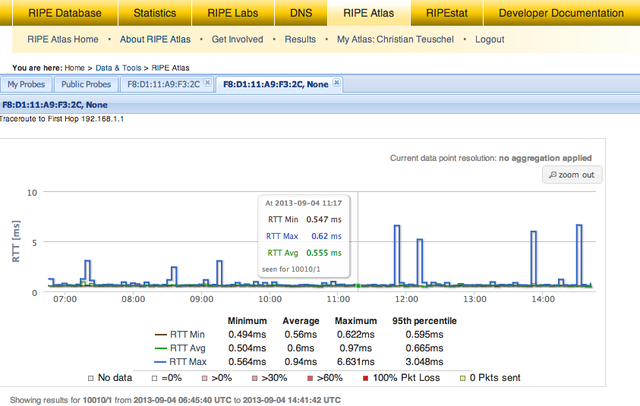Image resolution: width=640 pixels, height=406 pixels.
Task: Select the F8:D1:11:A9:F3:2C probe tab
Action: 163,84
